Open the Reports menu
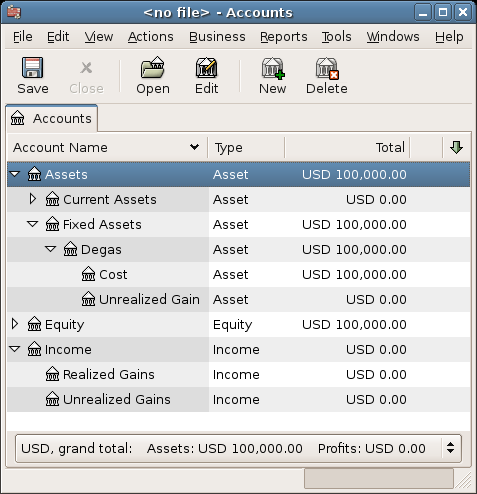The height and width of the screenshot is (494, 477). click(x=284, y=37)
